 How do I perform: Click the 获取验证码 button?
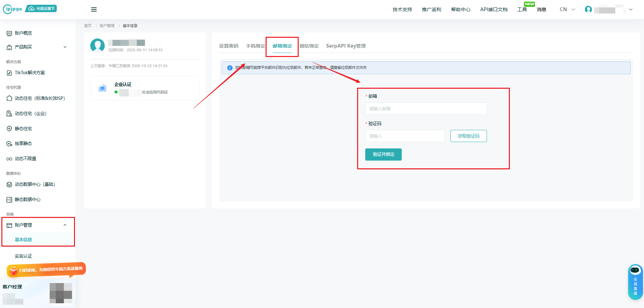pos(469,136)
